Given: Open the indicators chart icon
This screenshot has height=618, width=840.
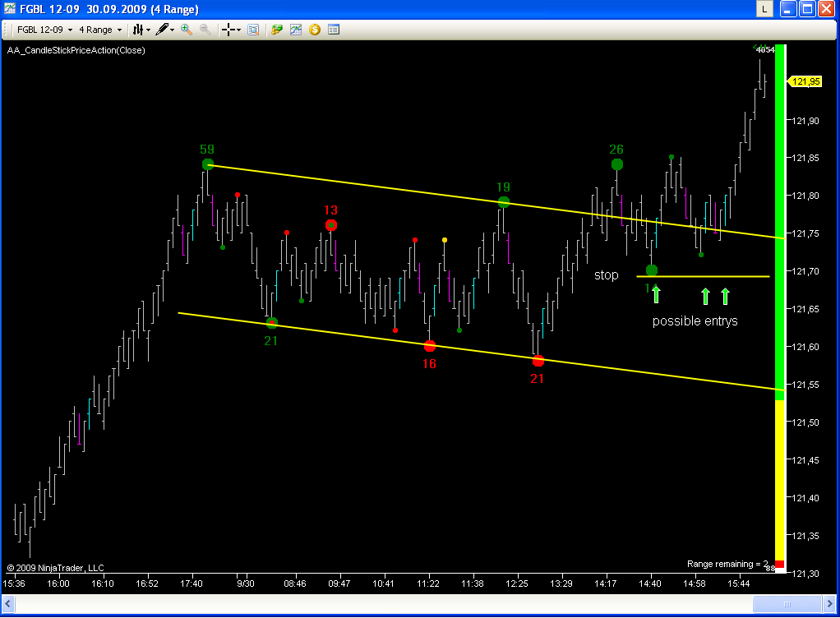Looking at the screenshot, I should [296, 30].
